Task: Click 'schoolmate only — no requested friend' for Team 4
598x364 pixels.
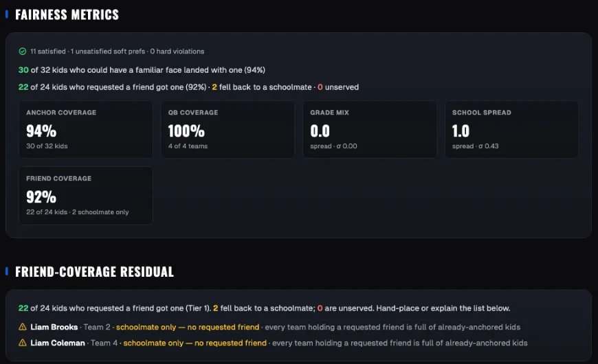Action: pos(195,343)
